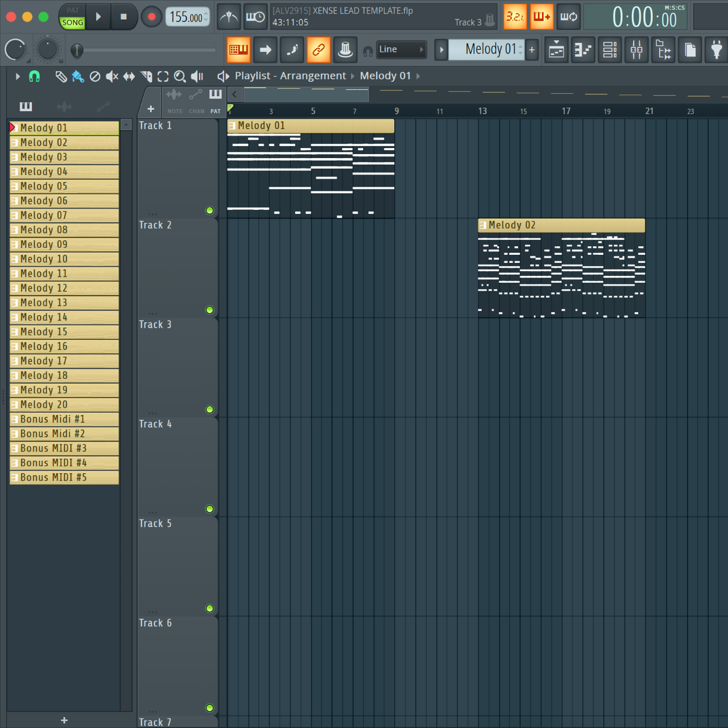Toggle blend recording overdub button
Image resolution: width=728 pixels, height=728 pixels.
click(x=541, y=17)
